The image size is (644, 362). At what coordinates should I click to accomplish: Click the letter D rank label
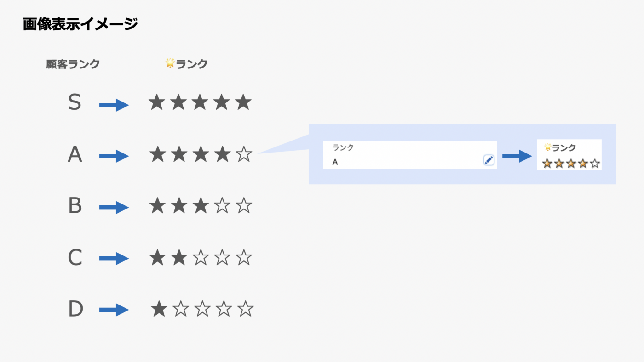pos(75,309)
